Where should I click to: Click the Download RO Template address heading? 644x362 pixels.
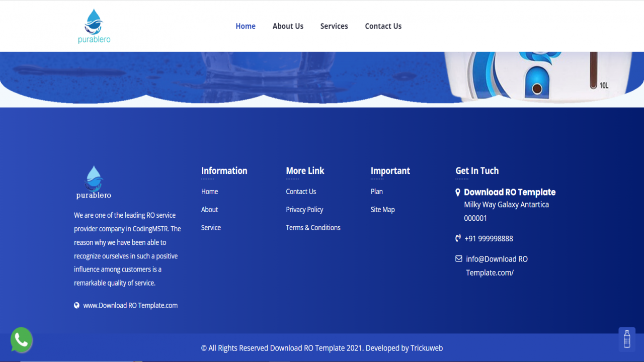pos(510,192)
